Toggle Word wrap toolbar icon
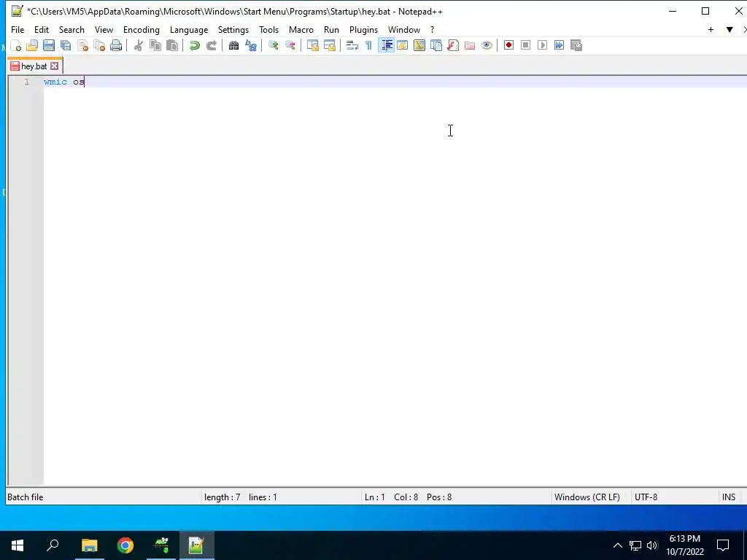The width and height of the screenshot is (747, 560). (352, 45)
